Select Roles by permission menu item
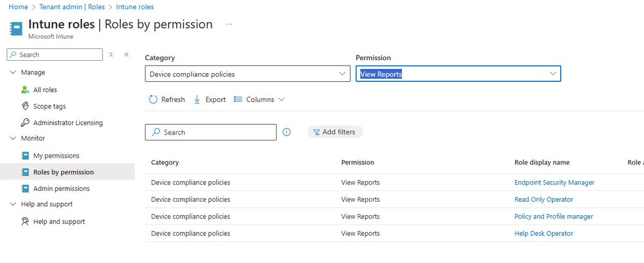 [63, 172]
